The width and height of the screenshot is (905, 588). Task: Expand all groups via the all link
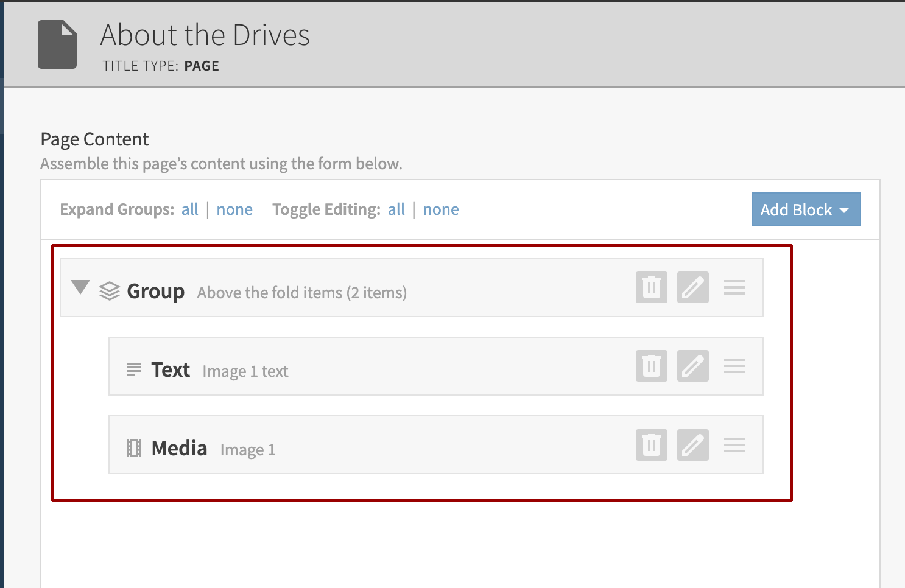coord(190,209)
